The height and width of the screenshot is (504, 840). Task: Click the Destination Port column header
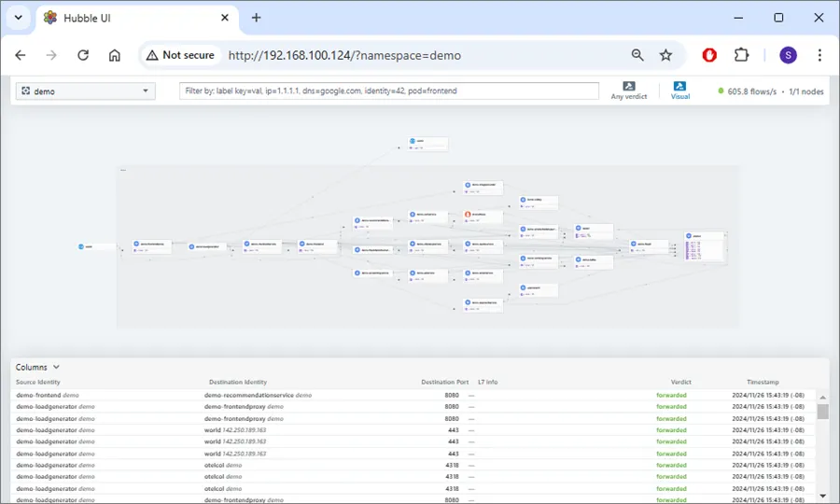click(x=444, y=382)
